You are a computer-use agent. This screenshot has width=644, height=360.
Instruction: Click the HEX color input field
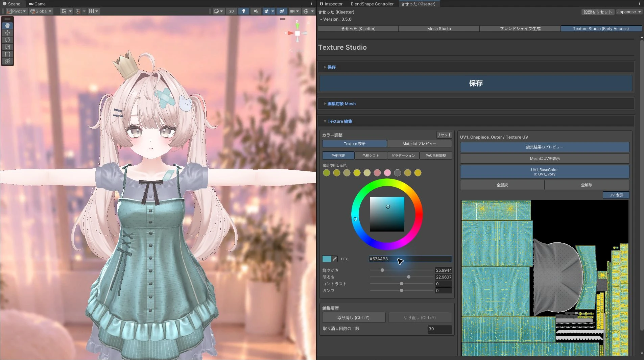[x=410, y=259]
